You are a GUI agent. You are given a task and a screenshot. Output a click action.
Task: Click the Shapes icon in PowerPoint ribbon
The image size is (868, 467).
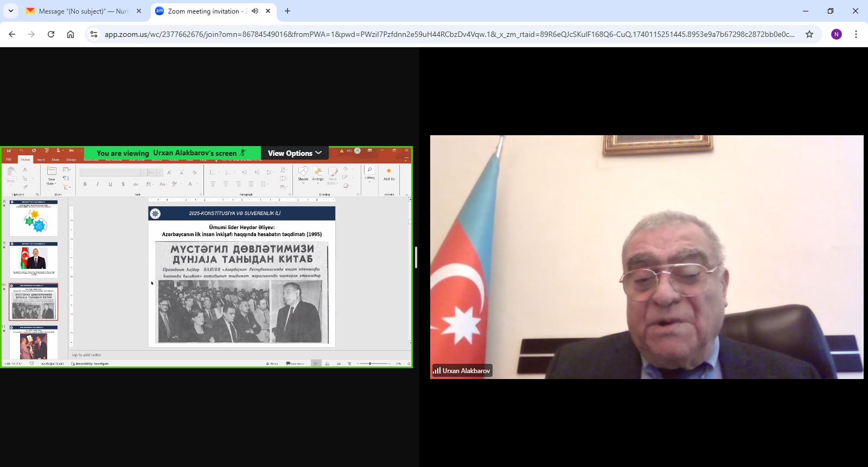303,173
